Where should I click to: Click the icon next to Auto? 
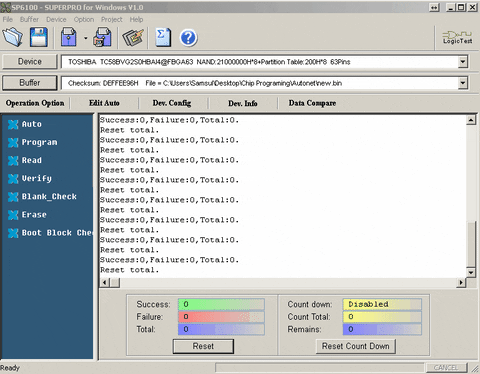click(13, 124)
